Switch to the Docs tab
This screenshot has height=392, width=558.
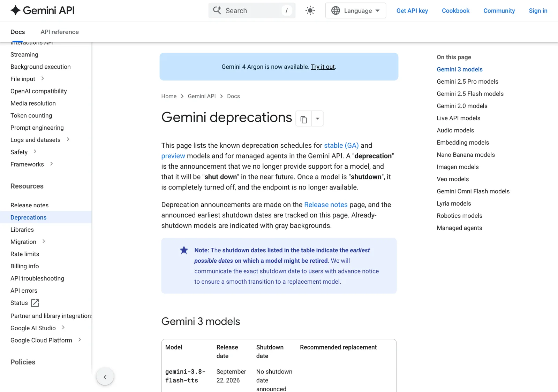[x=17, y=32]
